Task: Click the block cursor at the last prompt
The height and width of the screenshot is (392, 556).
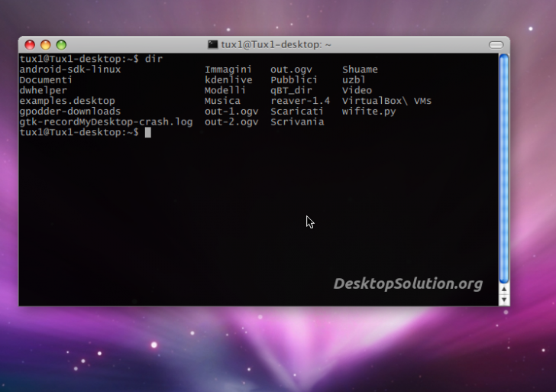Action: pos(148,132)
